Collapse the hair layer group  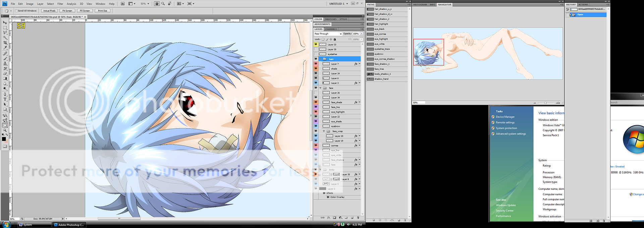[321, 59]
